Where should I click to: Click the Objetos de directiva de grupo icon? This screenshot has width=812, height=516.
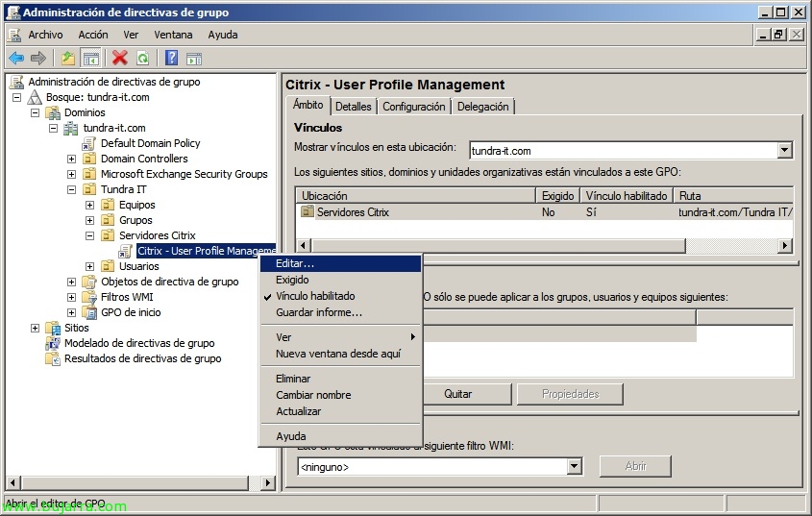89,282
